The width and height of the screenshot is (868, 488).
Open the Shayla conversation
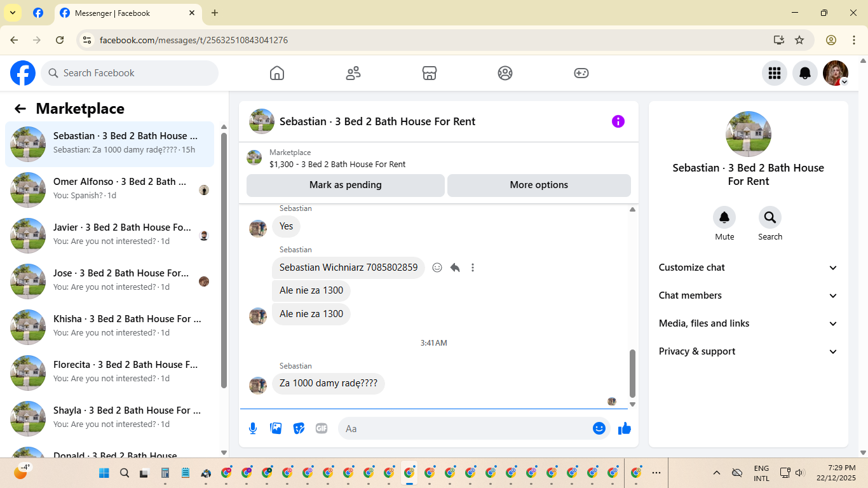pyautogui.click(x=109, y=419)
